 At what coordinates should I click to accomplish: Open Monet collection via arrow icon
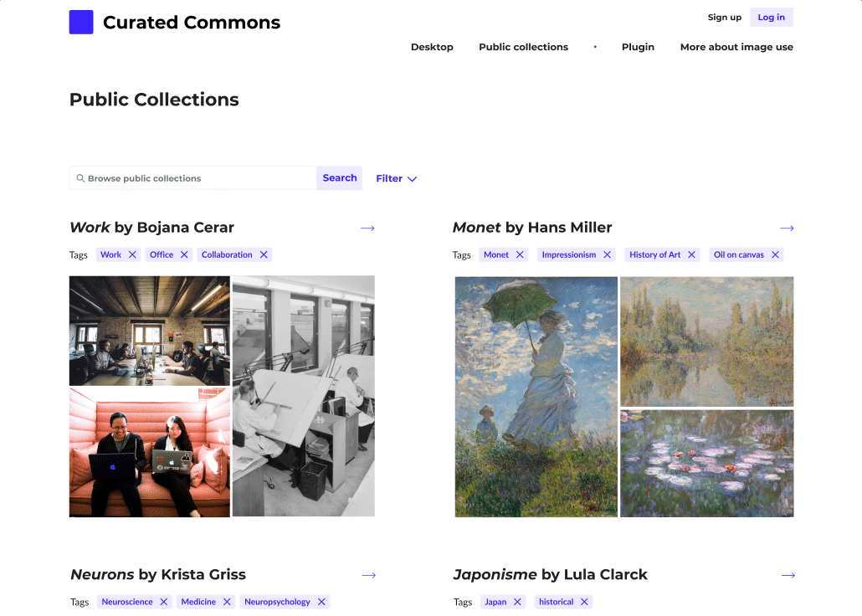(787, 228)
